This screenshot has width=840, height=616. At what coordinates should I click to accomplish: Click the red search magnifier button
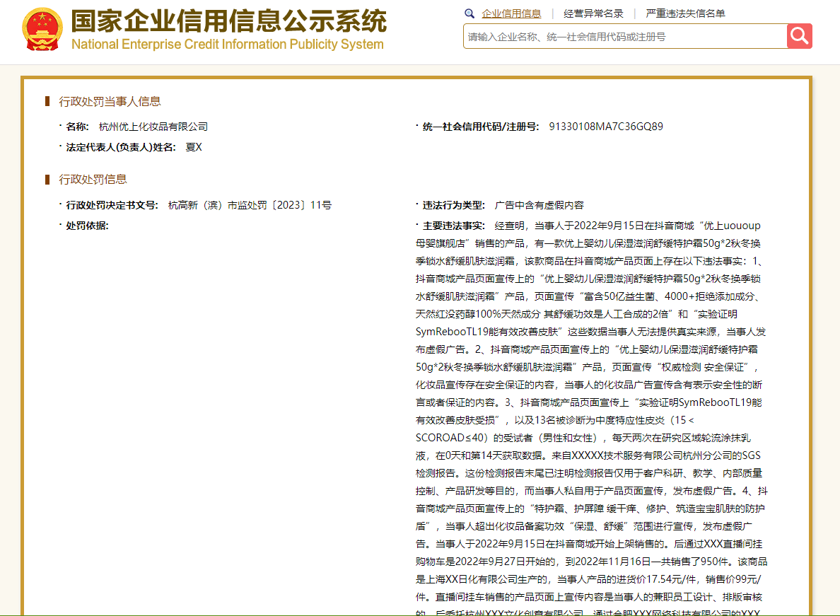click(799, 36)
